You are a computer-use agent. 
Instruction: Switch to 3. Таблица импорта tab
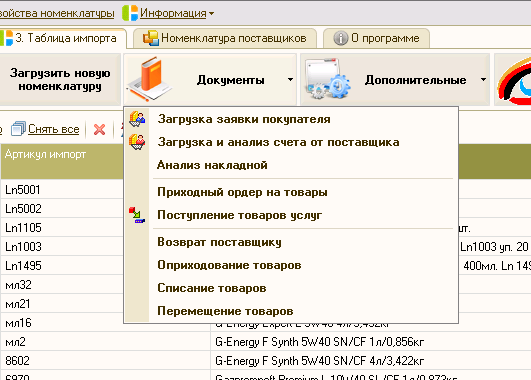(63, 38)
